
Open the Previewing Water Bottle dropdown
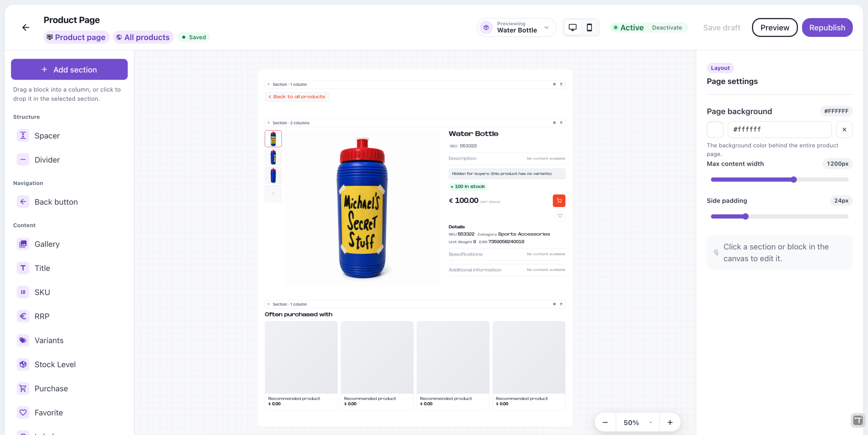(516, 27)
